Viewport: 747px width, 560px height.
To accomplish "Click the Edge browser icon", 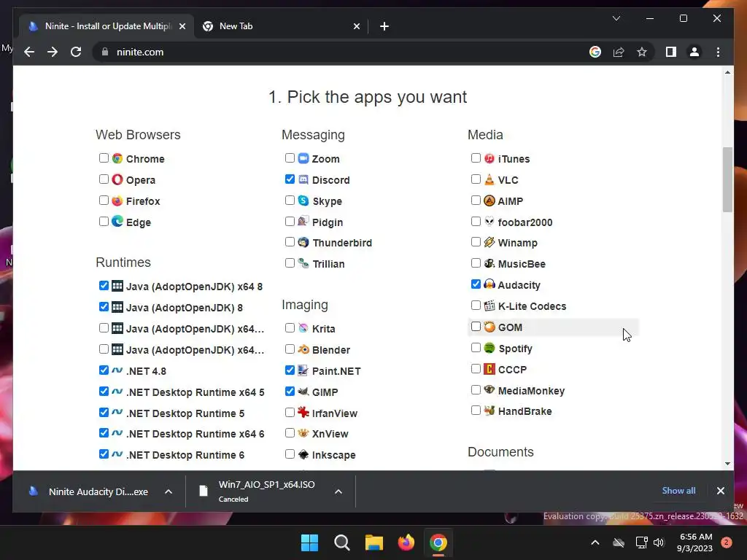I will tap(117, 222).
